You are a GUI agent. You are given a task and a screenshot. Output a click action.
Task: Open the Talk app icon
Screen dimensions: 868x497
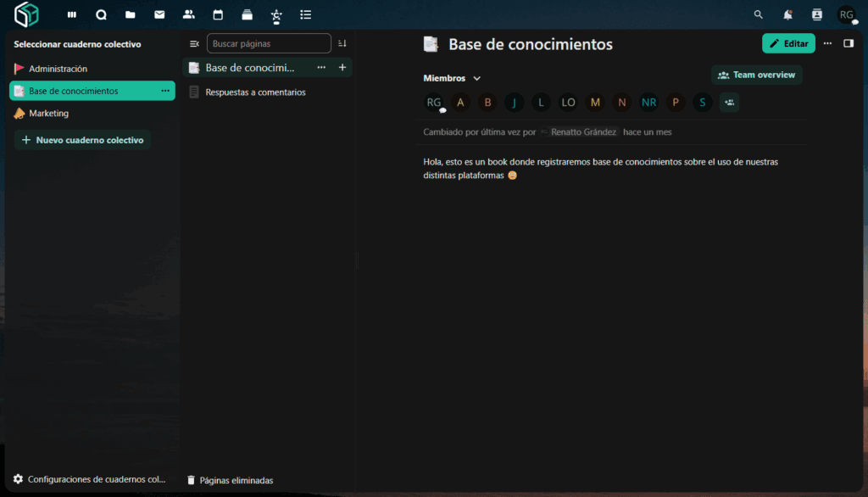point(101,14)
